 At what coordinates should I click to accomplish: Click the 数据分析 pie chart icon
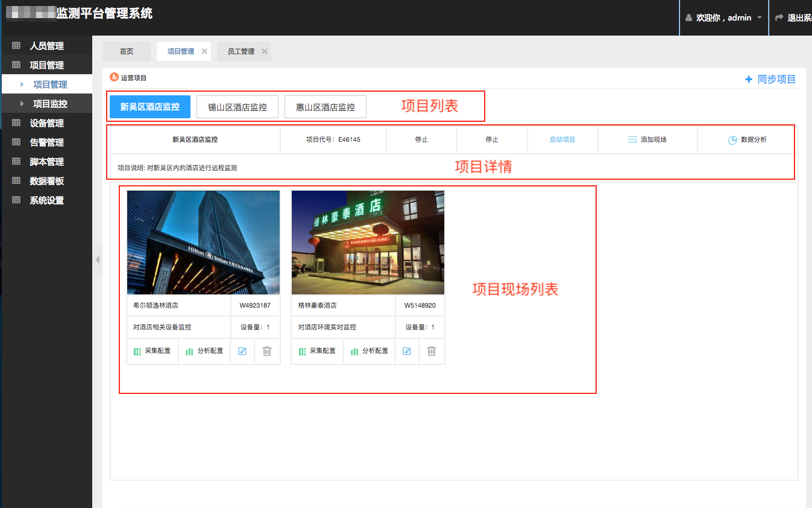coord(732,140)
